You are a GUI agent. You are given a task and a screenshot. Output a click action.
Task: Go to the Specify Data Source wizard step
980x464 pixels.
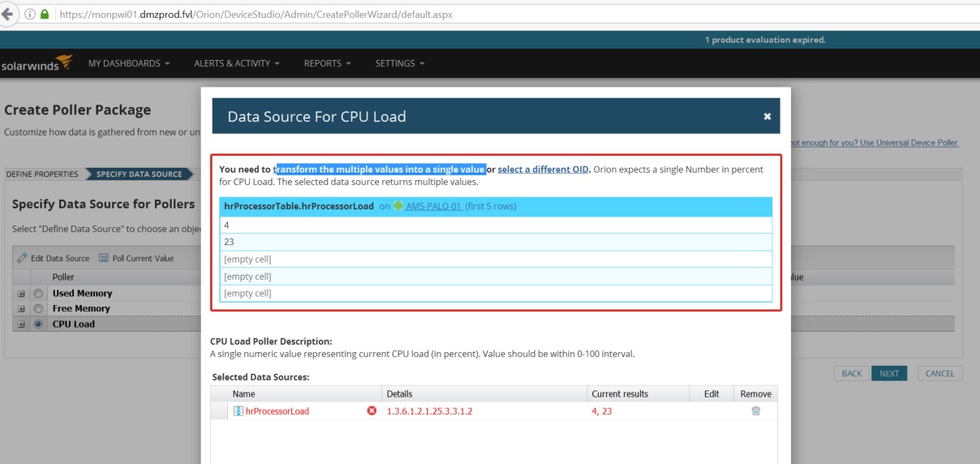140,174
